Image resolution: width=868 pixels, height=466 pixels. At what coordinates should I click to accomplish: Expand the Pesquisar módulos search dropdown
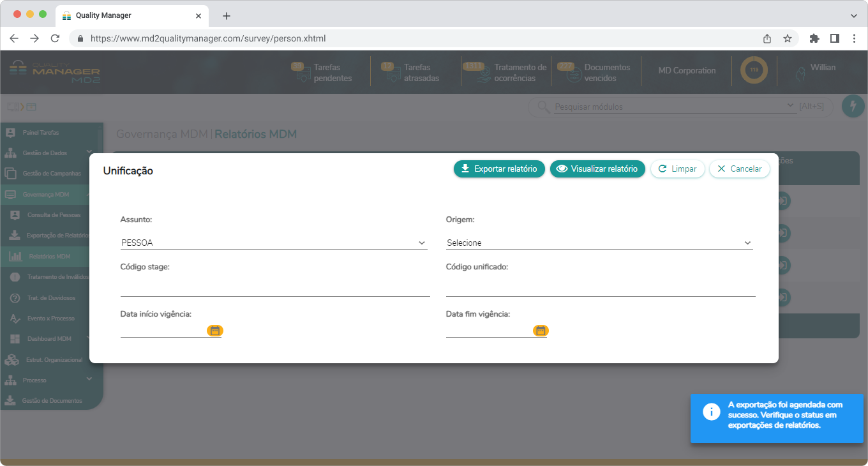[x=791, y=106]
